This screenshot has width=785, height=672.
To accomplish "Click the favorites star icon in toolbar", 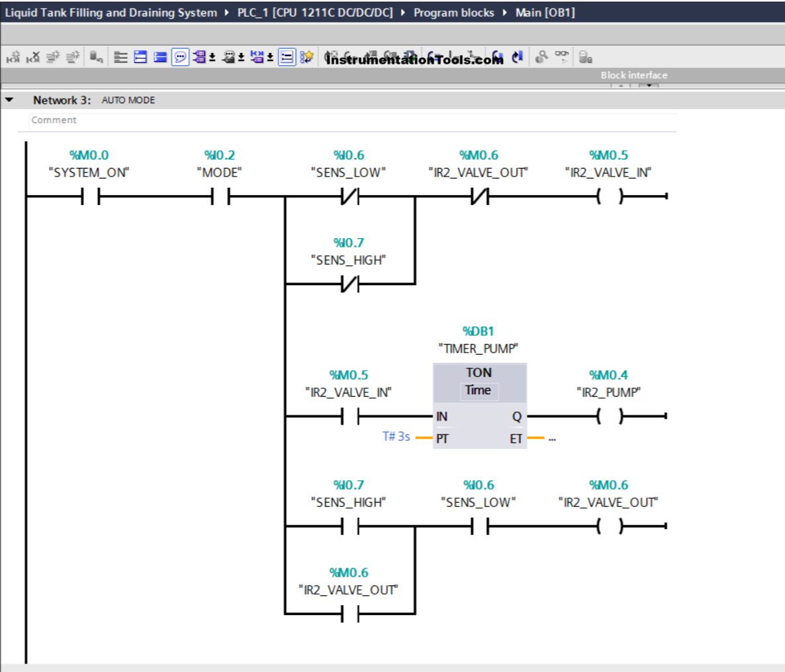I will 306,58.
